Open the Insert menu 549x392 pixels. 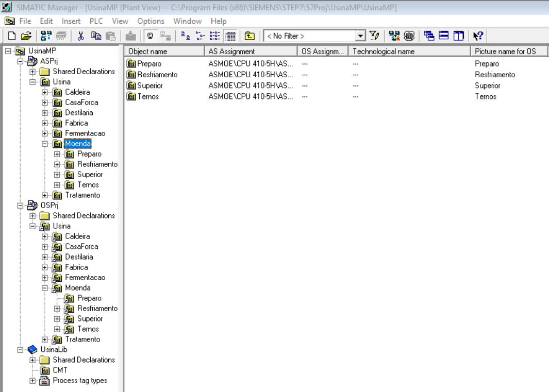click(71, 21)
